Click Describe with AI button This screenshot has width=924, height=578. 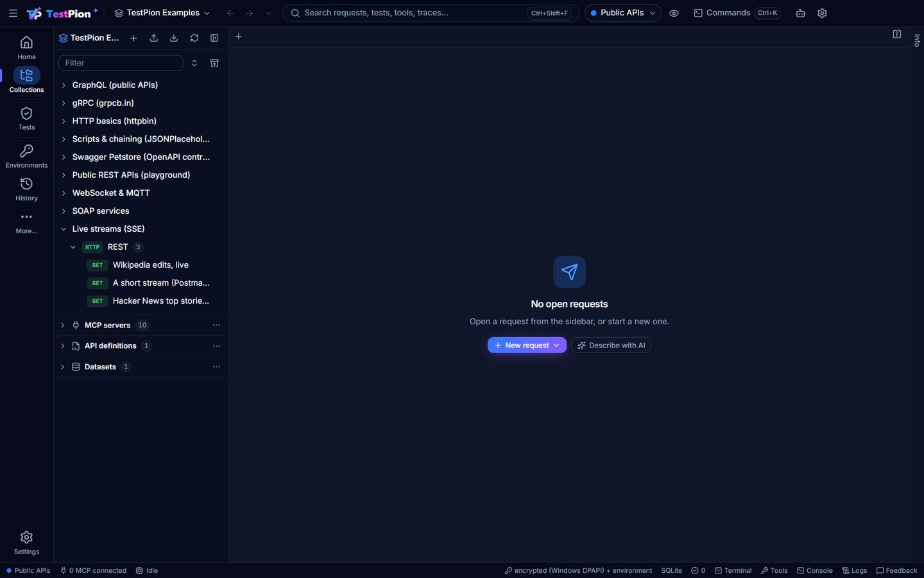[611, 346]
